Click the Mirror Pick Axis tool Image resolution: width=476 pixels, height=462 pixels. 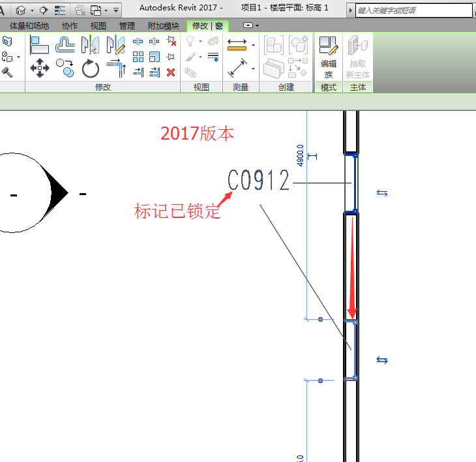coord(90,44)
